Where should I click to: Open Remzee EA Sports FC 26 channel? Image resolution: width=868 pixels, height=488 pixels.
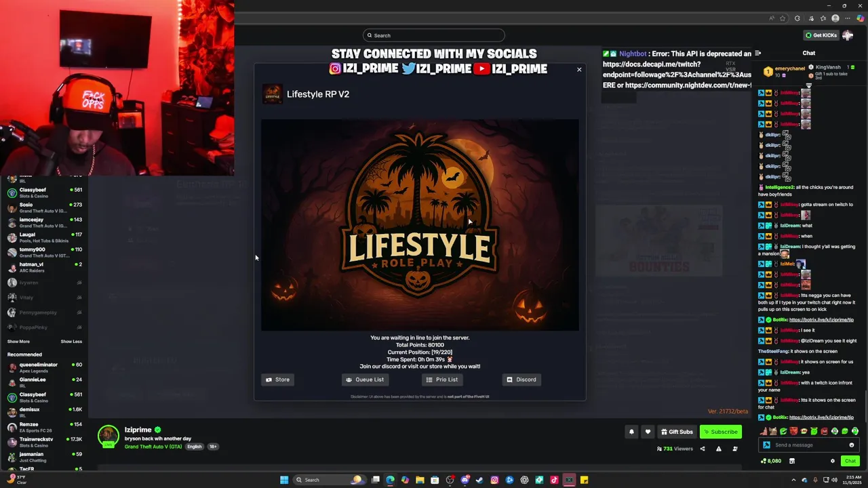pyautogui.click(x=44, y=427)
